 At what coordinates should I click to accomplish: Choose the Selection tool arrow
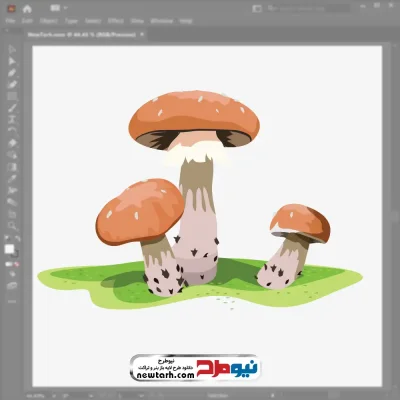coord(12,49)
